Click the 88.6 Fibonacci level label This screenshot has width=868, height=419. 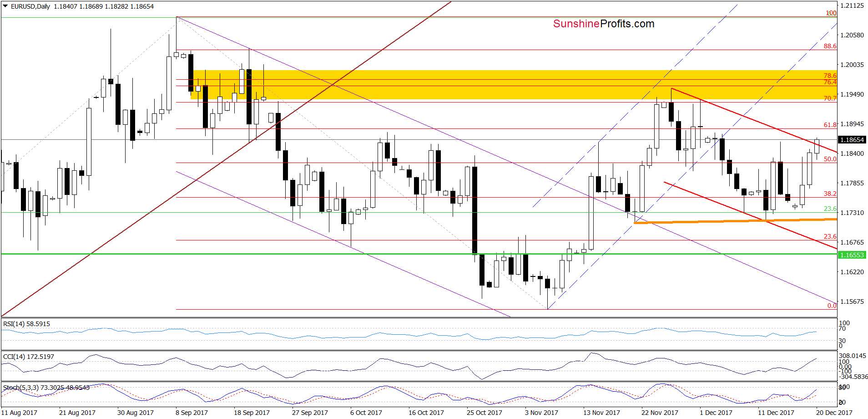click(x=830, y=46)
